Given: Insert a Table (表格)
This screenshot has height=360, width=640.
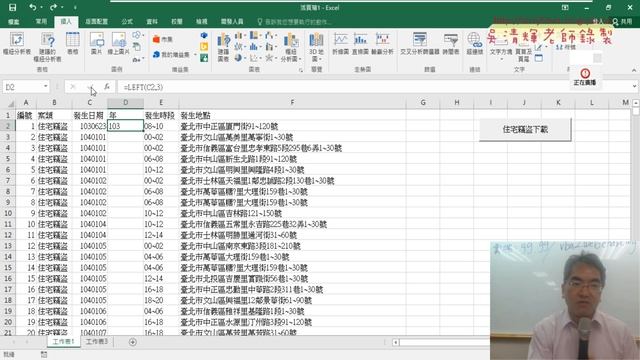Looking at the screenshot, I should point(73,43).
